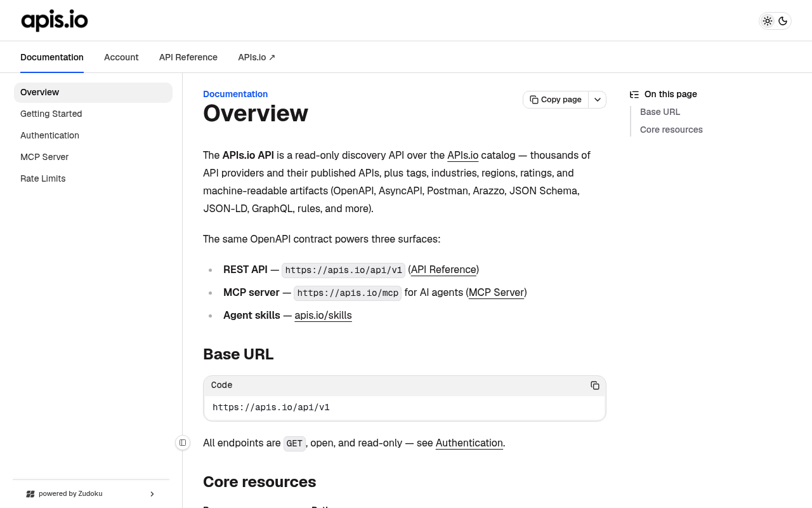Image resolution: width=812 pixels, height=508 pixels.
Task: Open the Documentation tab
Action: click(x=52, y=57)
